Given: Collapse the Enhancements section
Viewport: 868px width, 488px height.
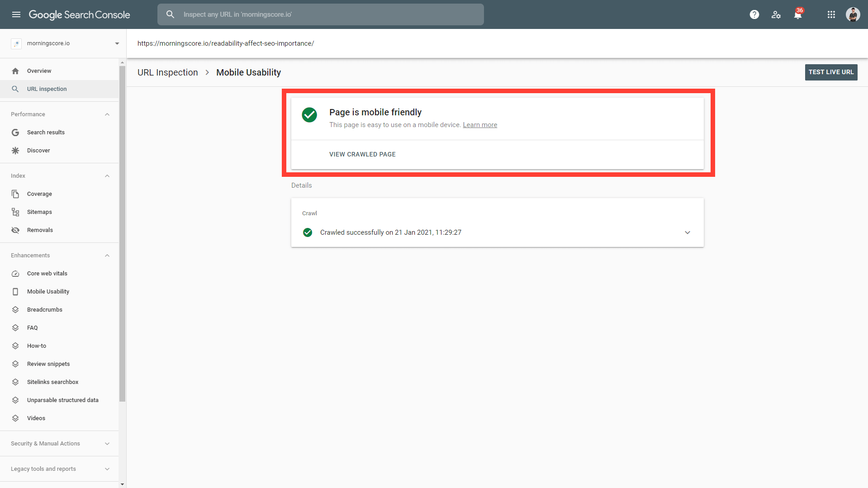Looking at the screenshot, I should click(x=107, y=256).
